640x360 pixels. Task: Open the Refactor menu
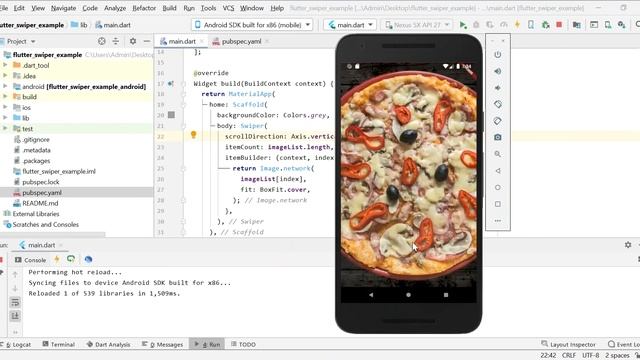(x=144, y=8)
